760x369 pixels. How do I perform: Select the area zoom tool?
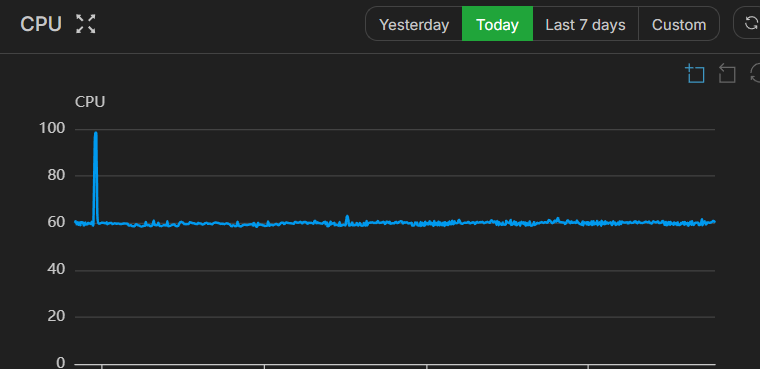click(x=695, y=74)
